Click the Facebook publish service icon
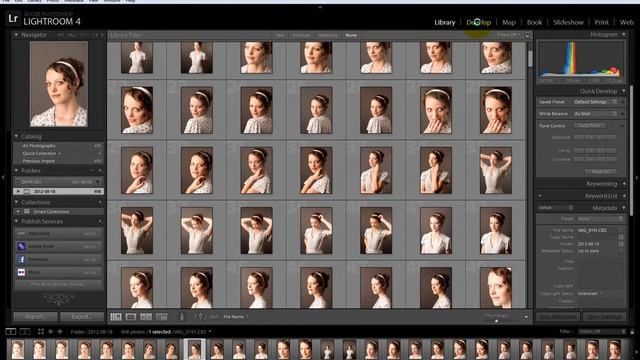 point(21,259)
